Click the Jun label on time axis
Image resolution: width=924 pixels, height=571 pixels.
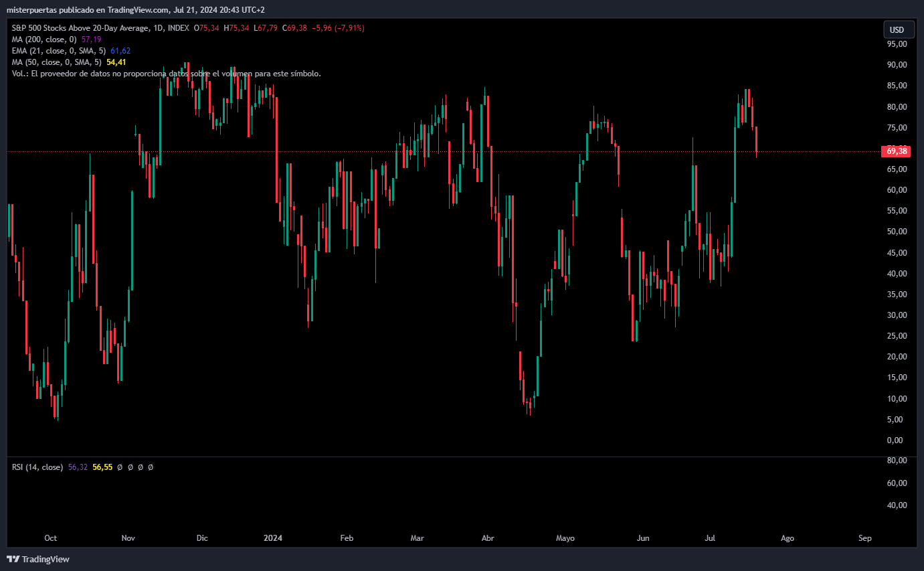click(x=643, y=538)
